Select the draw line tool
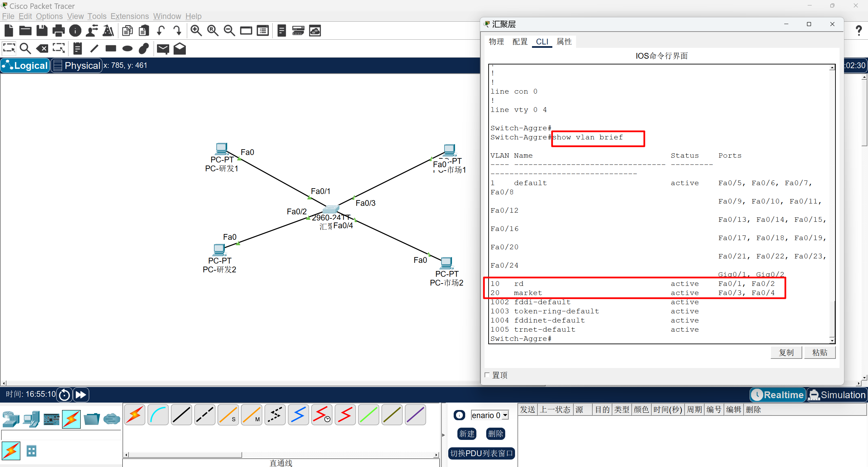 (94, 48)
